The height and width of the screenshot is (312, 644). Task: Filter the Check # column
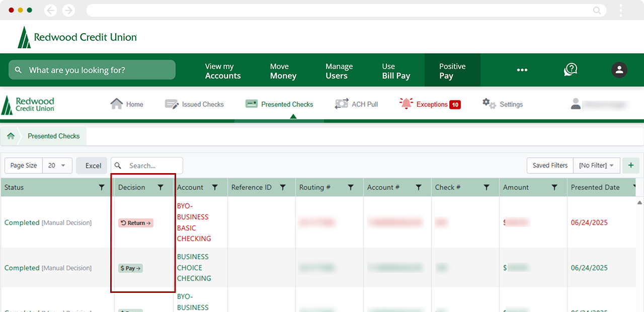[x=487, y=187]
